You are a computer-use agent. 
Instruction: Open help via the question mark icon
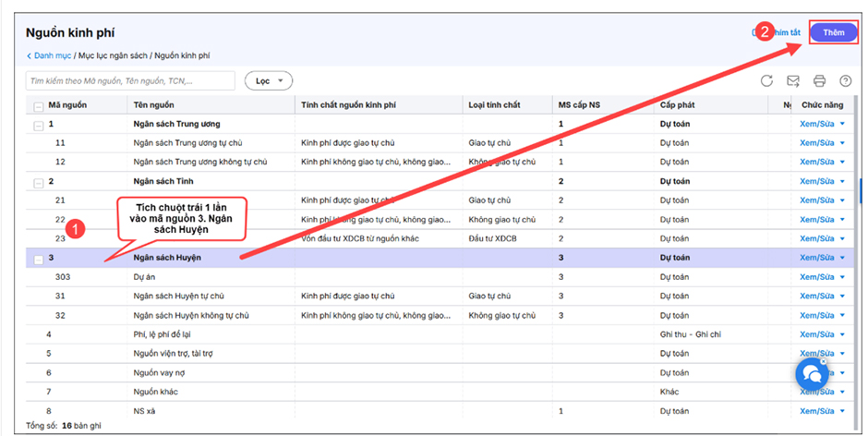pos(845,81)
